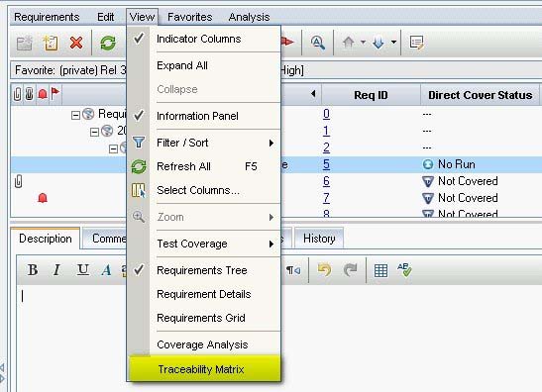Sort by Req ID column header

tap(371, 95)
